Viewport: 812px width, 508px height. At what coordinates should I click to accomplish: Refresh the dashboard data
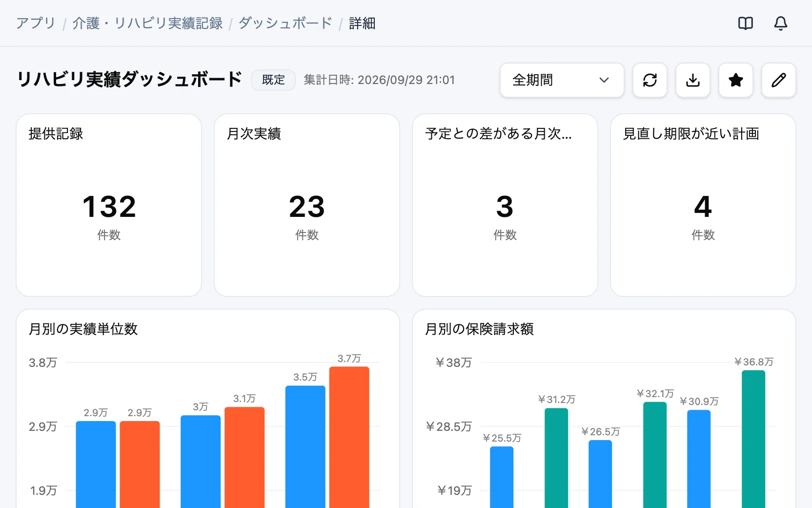[650, 80]
